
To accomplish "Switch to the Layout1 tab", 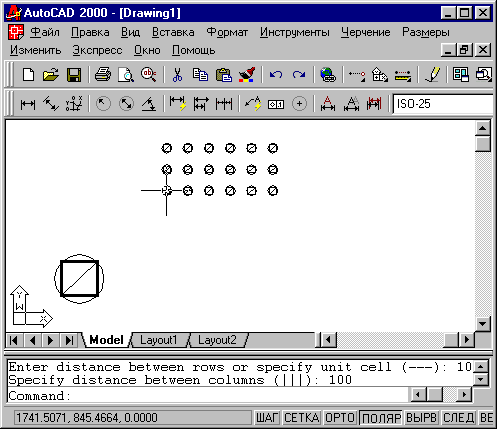I will [159, 340].
